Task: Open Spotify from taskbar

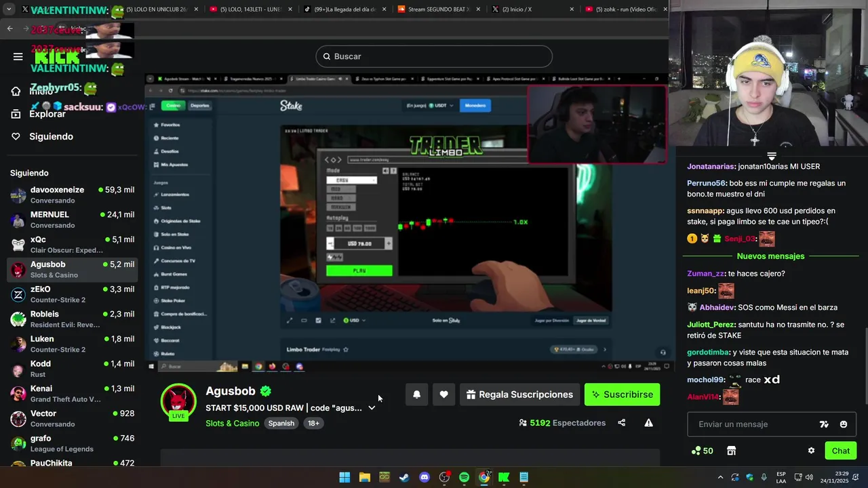Action: (464, 477)
